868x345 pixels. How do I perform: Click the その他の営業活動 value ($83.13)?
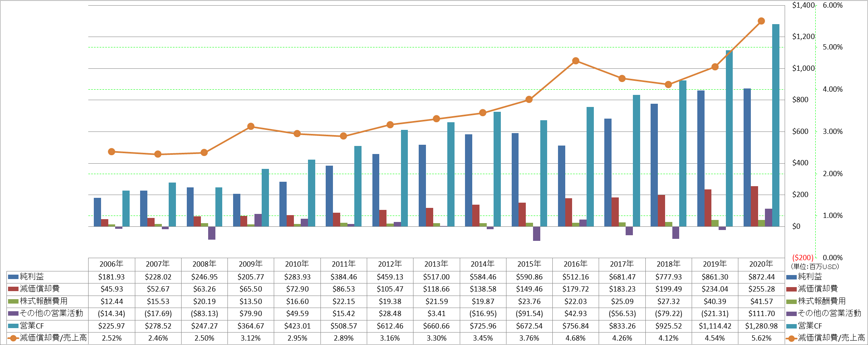coord(205,314)
